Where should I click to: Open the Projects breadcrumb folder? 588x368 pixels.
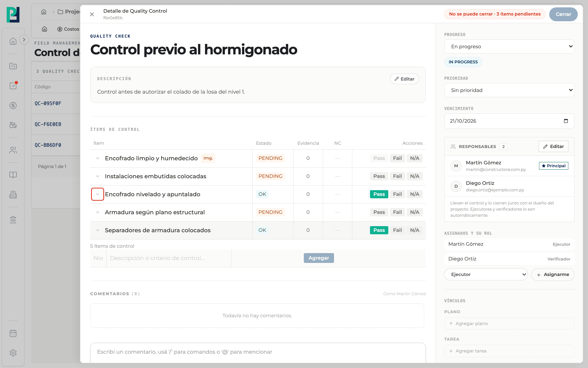point(69,12)
